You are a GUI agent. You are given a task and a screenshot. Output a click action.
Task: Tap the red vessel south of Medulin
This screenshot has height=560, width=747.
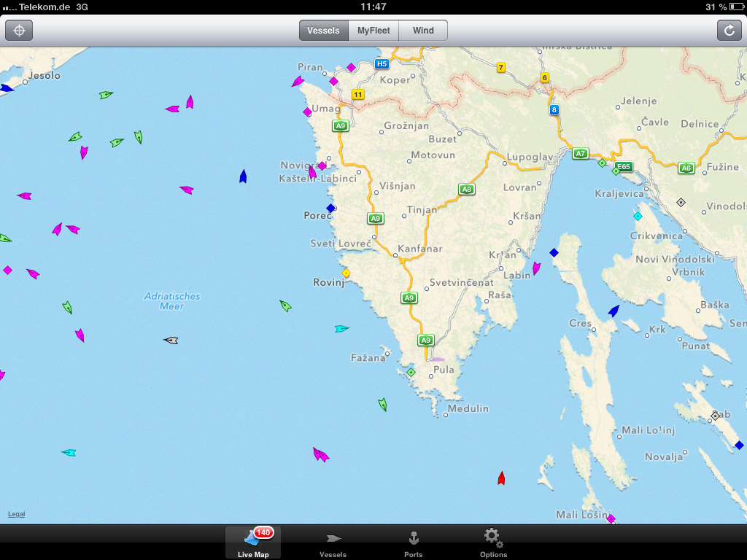[x=501, y=478]
